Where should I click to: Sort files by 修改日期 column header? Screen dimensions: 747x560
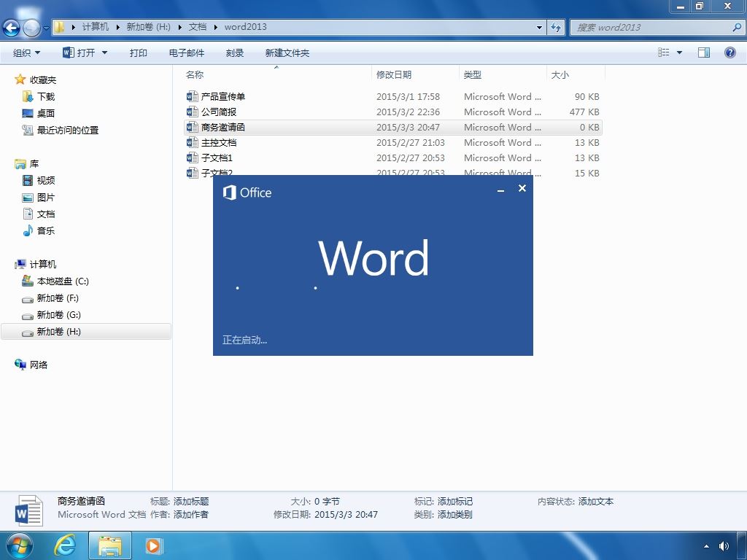(394, 74)
